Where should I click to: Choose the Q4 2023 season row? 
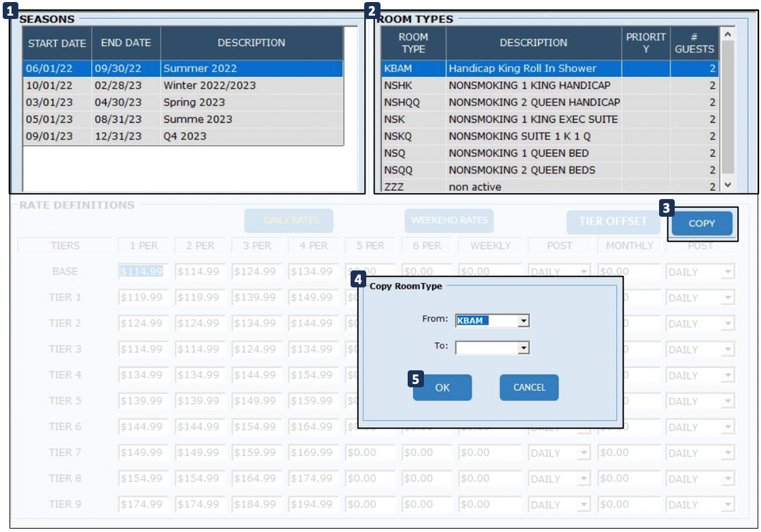pyautogui.click(x=183, y=136)
